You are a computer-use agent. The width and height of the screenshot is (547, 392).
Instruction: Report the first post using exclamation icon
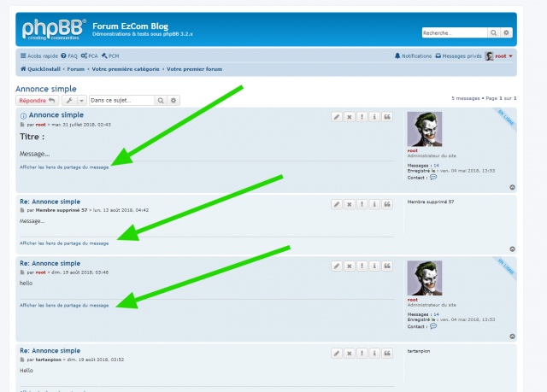pyautogui.click(x=362, y=117)
